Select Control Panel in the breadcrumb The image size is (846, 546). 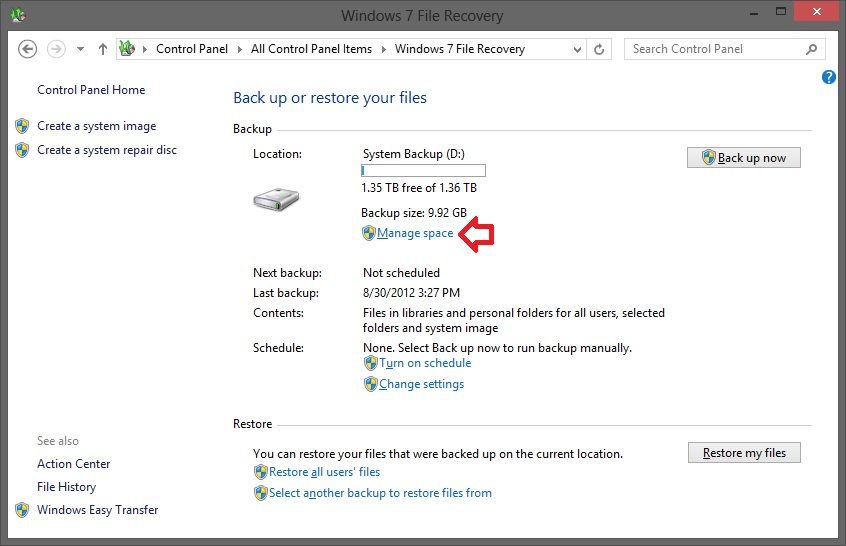(x=192, y=49)
